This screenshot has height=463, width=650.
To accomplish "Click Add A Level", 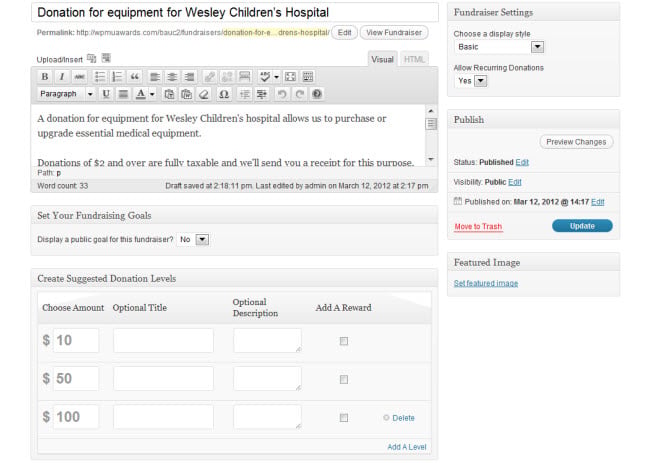I will pyautogui.click(x=407, y=447).
